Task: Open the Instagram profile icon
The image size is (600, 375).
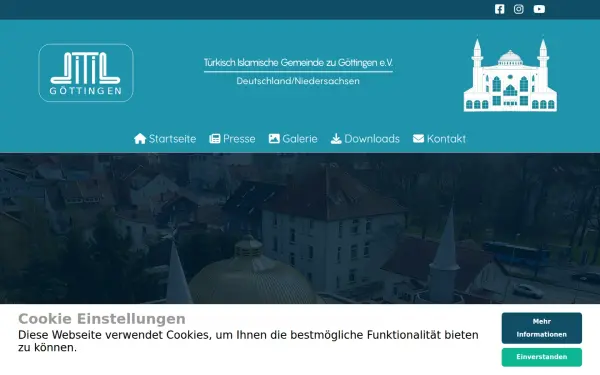Action: 518,9
